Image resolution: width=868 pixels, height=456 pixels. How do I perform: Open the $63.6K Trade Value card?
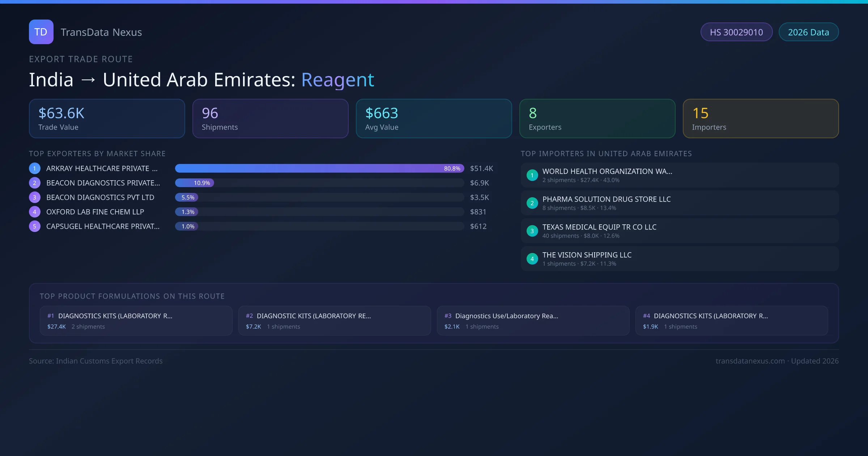[x=107, y=119]
